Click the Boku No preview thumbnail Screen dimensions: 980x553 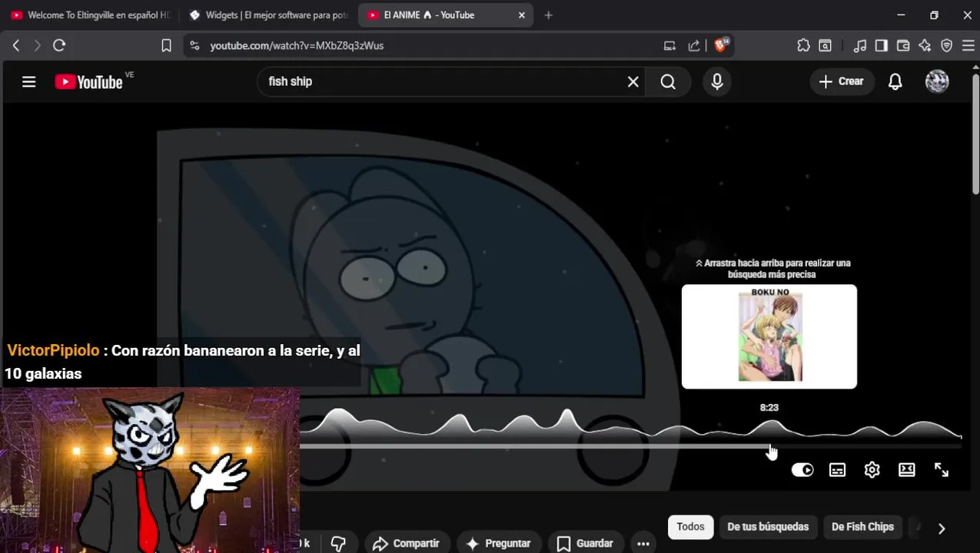pyautogui.click(x=769, y=336)
